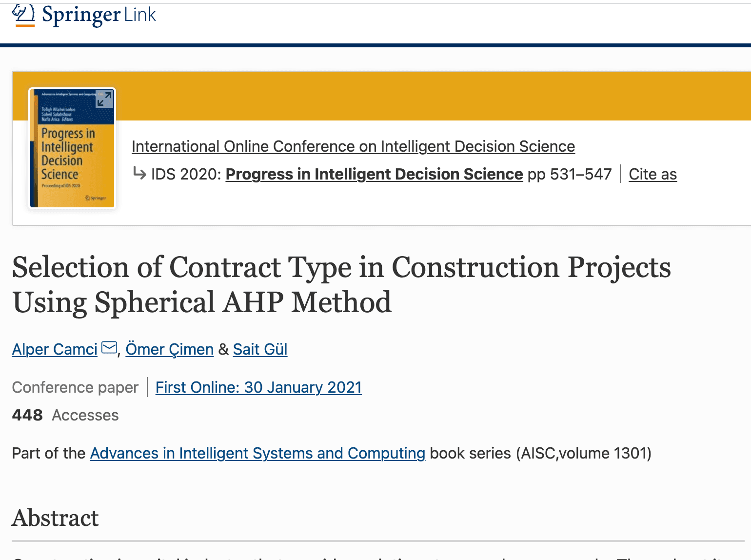Click the Springer Link logo
Screen dimensions: 751x560
click(83, 15)
